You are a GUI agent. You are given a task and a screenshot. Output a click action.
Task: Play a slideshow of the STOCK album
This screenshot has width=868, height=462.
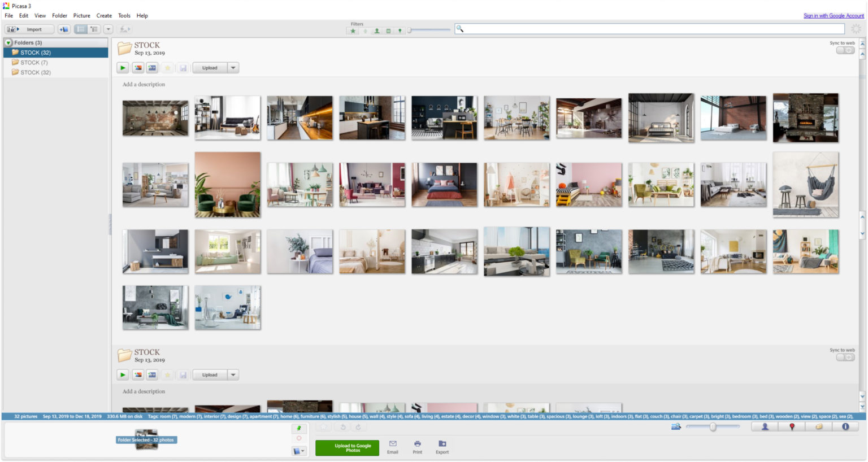[123, 68]
